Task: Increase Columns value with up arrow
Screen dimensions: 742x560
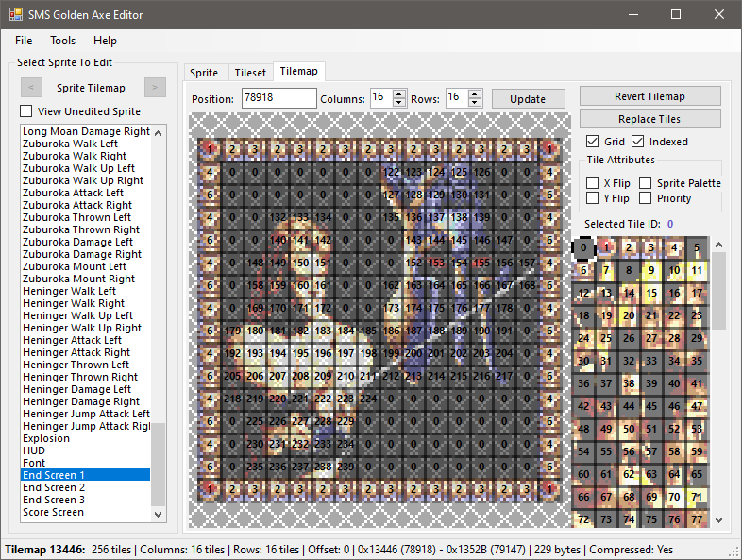Action: click(399, 93)
